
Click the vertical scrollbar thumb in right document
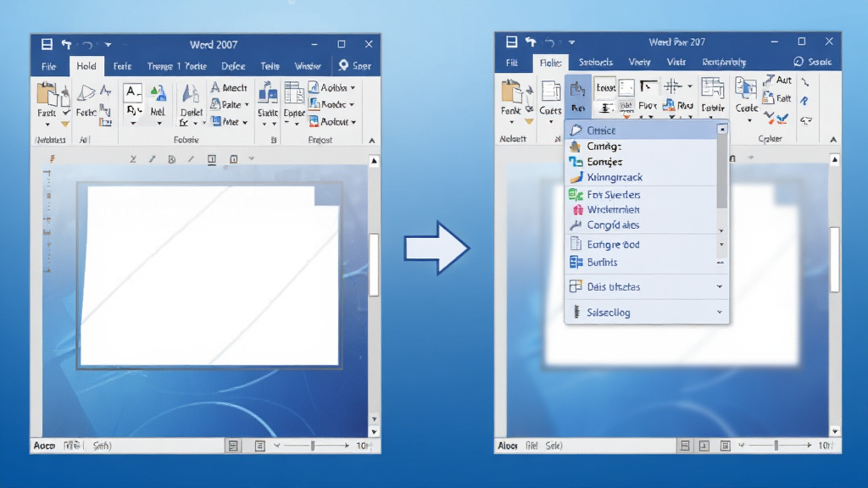pos(834,259)
